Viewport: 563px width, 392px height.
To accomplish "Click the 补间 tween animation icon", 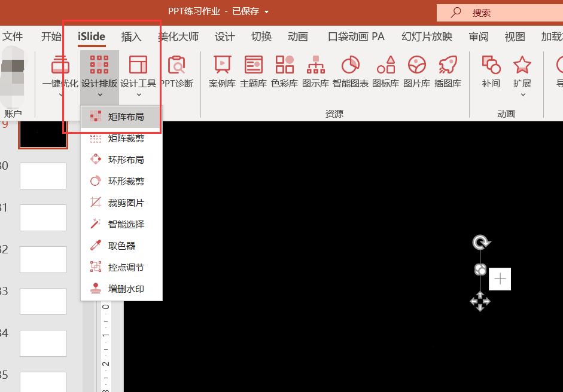I will click(491, 65).
